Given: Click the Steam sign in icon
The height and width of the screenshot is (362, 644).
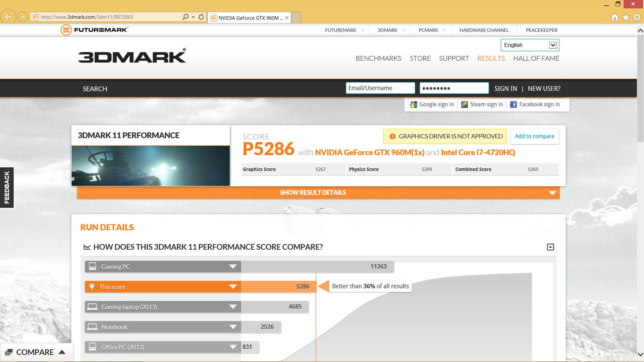Looking at the screenshot, I should 464,105.
